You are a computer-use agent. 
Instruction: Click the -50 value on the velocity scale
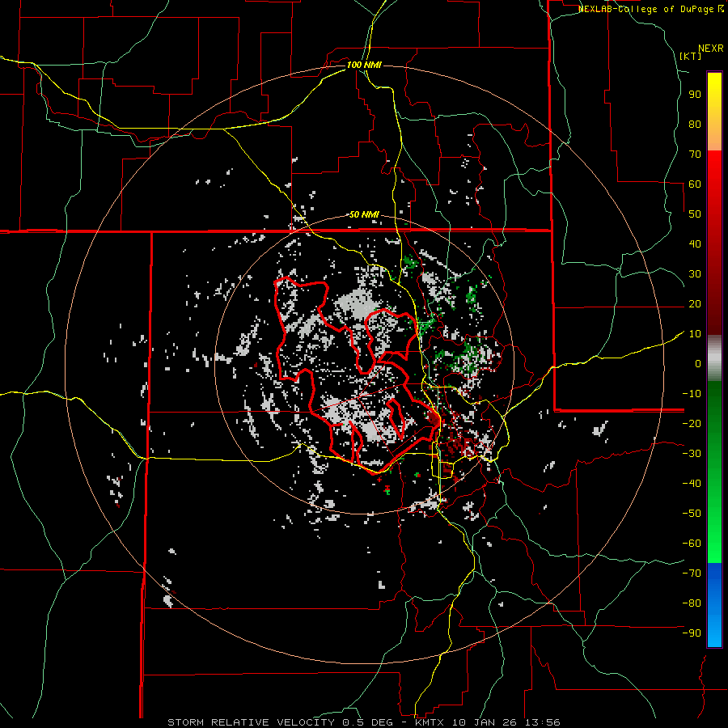tap(692, 514)
